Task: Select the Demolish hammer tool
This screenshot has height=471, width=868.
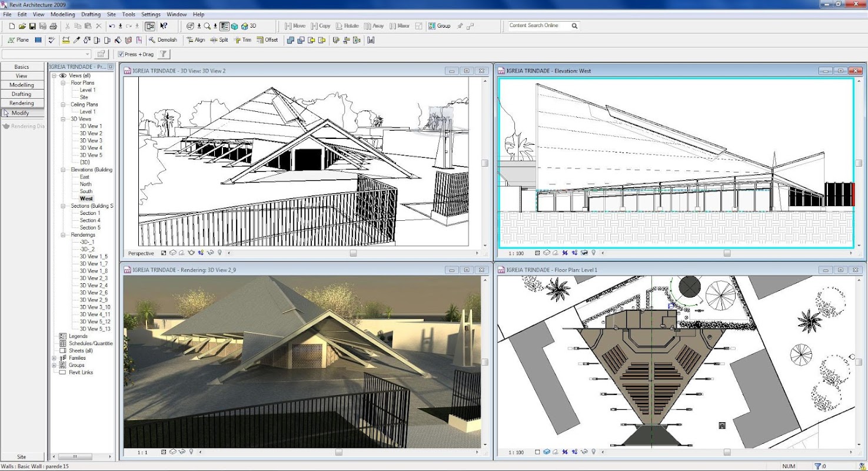Action: [162, 40]
